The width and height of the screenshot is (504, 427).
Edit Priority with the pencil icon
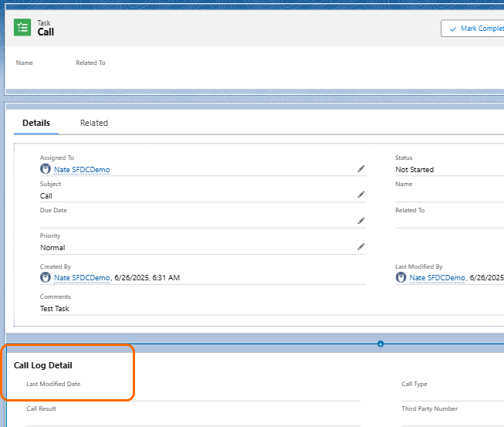[x=360, y=247]
